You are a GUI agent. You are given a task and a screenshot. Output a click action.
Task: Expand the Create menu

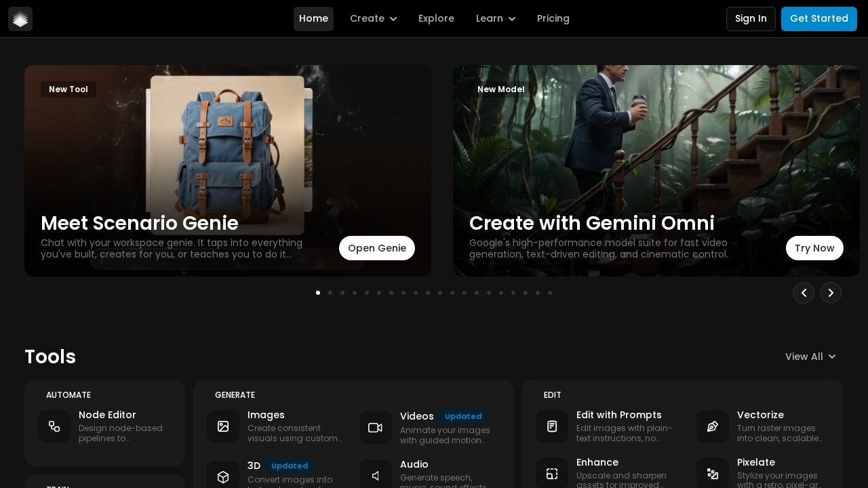(374, 19)
